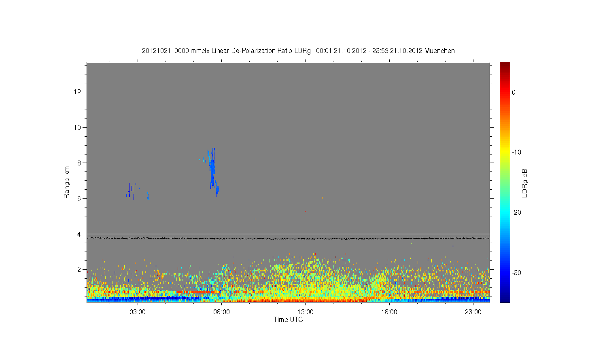
Task: Click the 03:00 time tick label
Action: 138,312
